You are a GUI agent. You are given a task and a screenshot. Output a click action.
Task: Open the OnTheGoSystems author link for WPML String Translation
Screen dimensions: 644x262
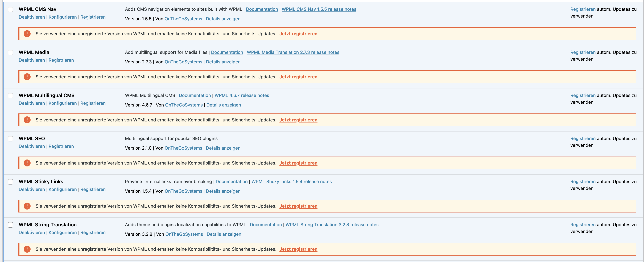tap(184, 234)
